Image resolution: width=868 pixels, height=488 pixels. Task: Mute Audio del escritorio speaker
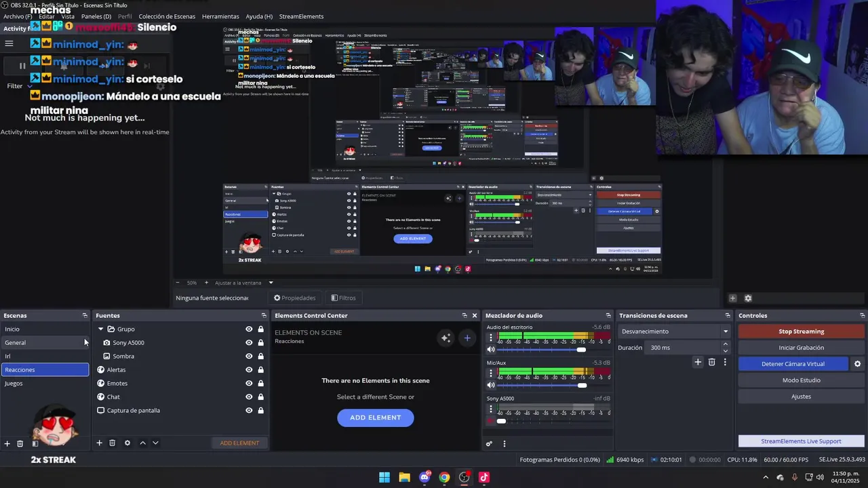pyautogui.click(x=491, y=350)
